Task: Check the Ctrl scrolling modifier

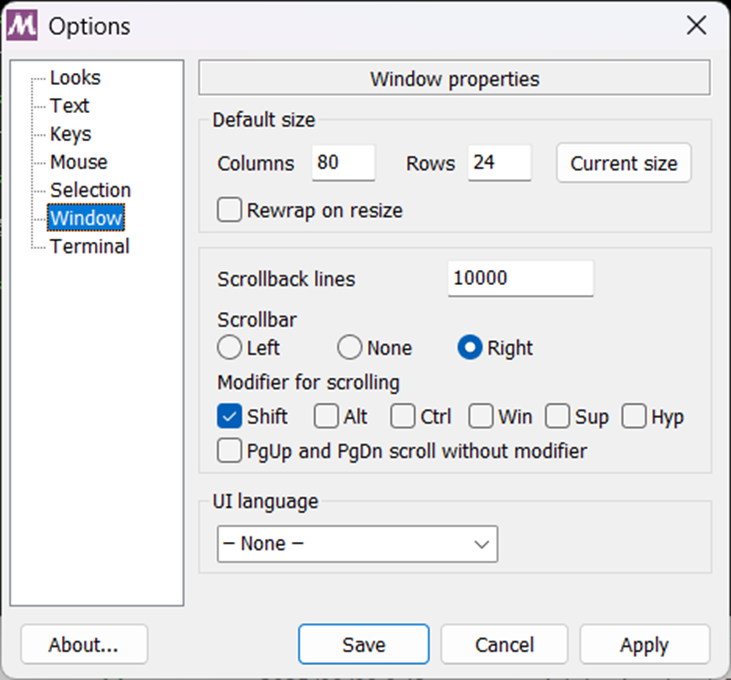Action: pyautogui.click(x=403, y=416)
